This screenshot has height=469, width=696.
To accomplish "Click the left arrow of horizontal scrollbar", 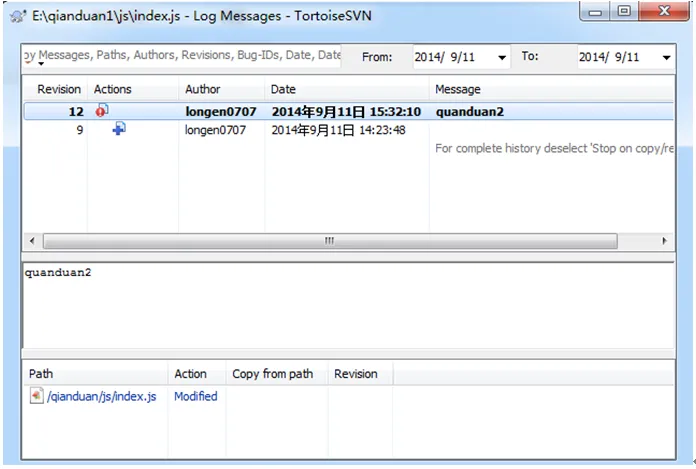I will pos(32,241).
